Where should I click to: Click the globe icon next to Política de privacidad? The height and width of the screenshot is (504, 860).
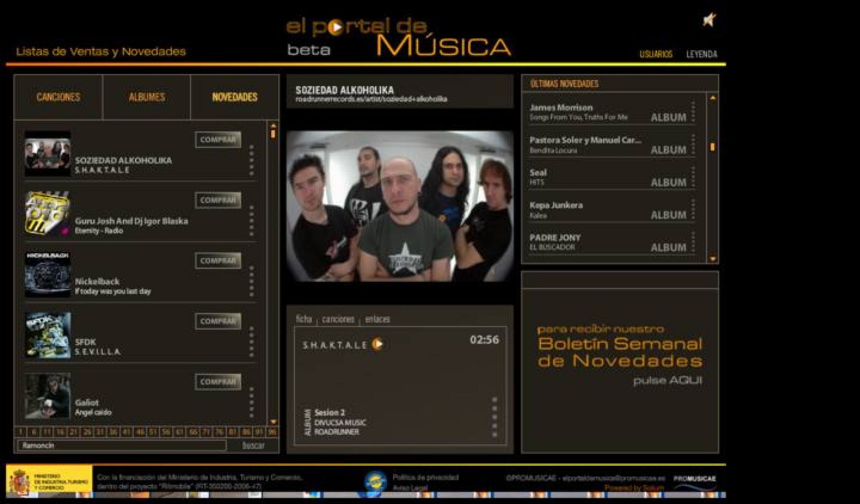coord(376,480)
